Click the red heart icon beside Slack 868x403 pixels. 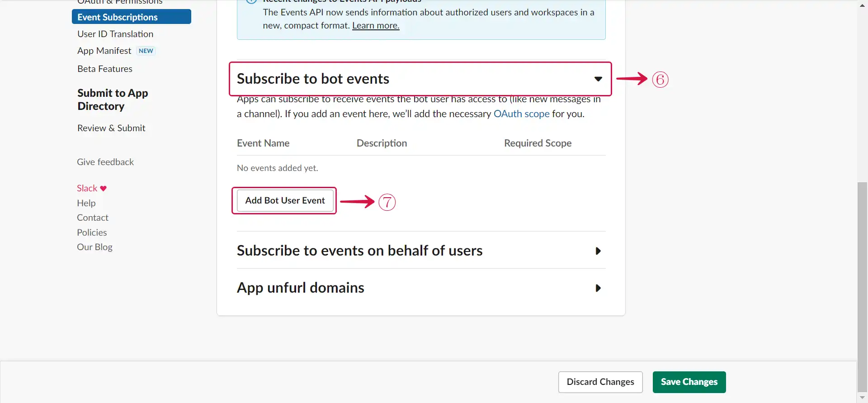click(104, 189)
